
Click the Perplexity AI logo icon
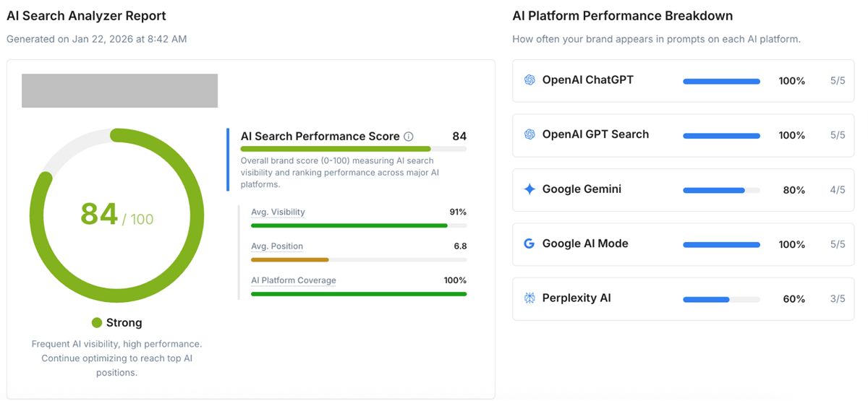529,298
